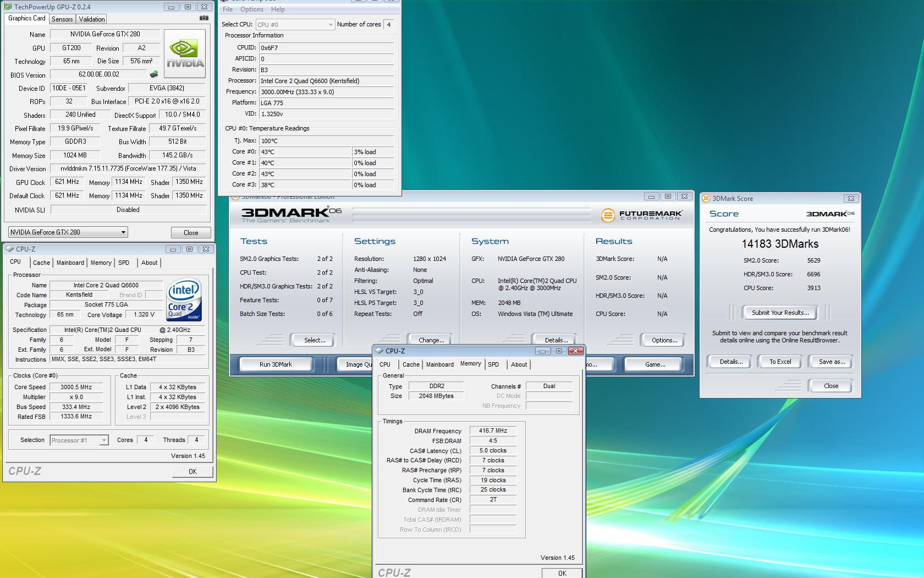Click the Intel Core 2 Quad logo
Viewport: 924px width, 578px height.
(x=184, y=300)
